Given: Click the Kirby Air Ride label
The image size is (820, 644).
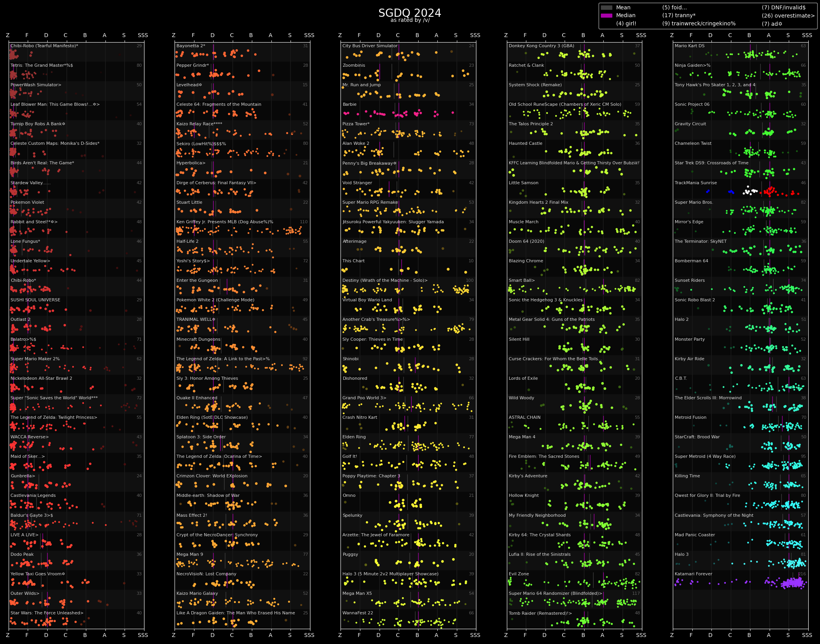Looking at the screenshot, I should click(x=690, y=359).
